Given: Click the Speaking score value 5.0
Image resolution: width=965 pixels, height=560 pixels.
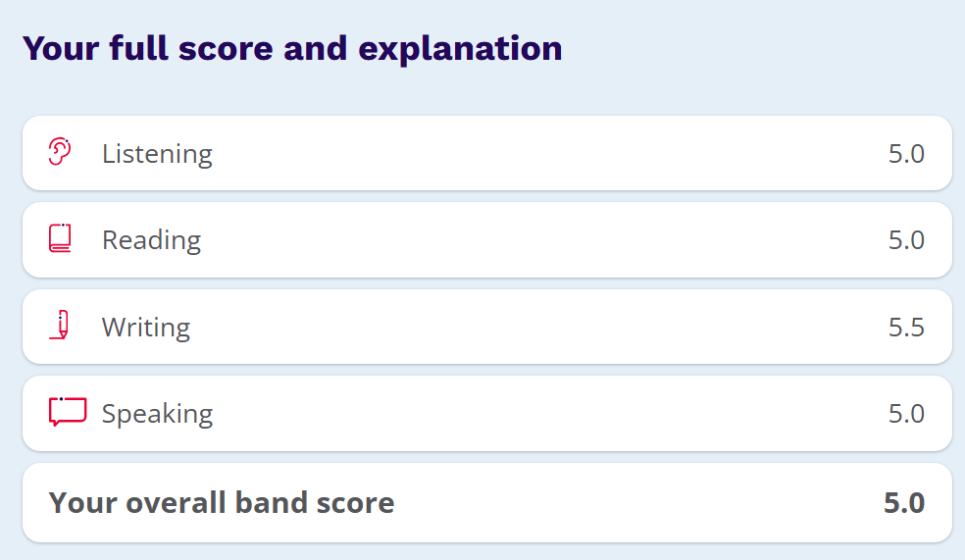Looking at the screenshot, I should pyautogui.click(x=906, y=414).
